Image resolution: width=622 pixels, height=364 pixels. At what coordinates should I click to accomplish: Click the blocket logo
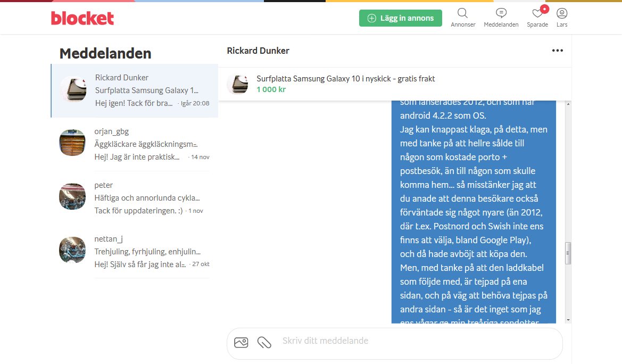tap(82, 18)
